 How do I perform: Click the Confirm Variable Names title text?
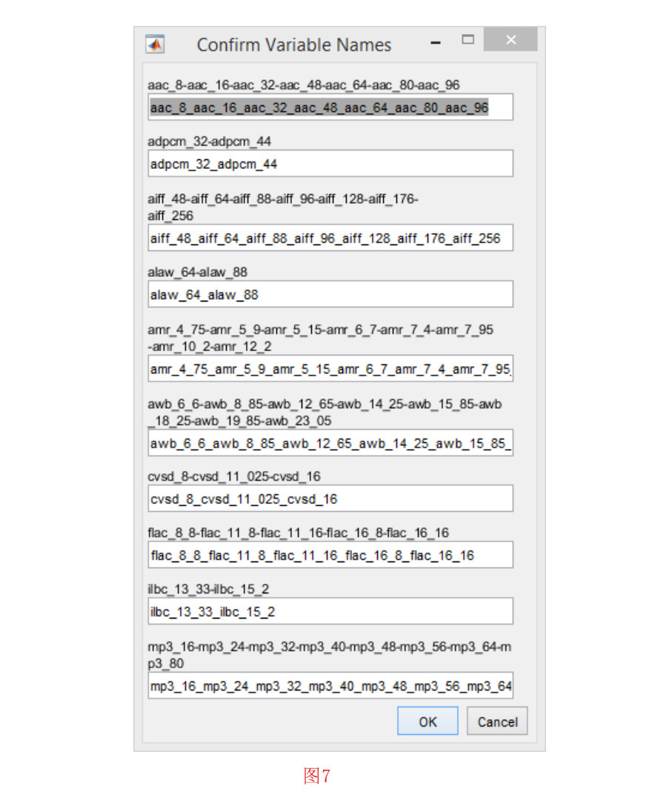click(x=293, y=45)
